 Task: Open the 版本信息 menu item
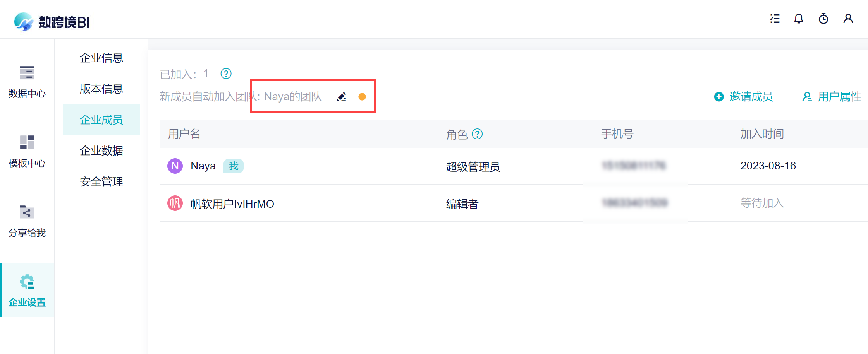pos(101,89)
